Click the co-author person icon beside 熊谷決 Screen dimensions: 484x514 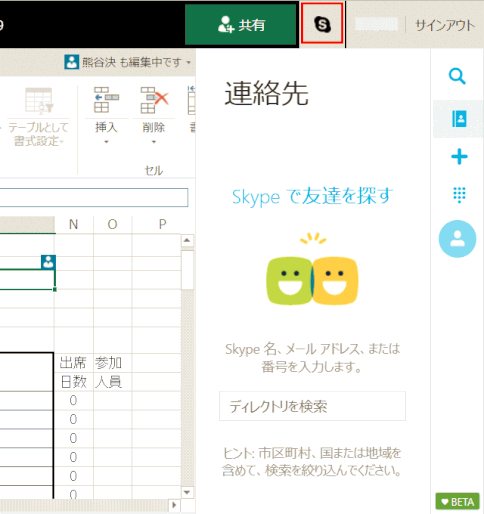point(71,62)
